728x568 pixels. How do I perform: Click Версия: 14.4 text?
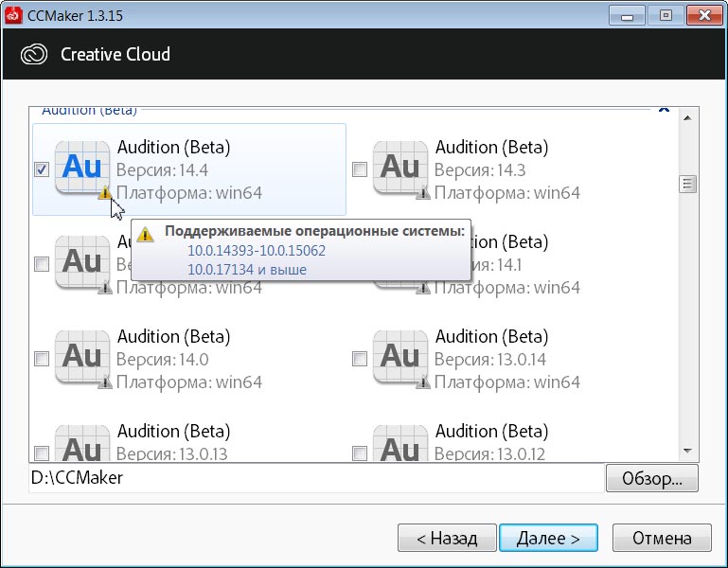(x=162, y=170)
